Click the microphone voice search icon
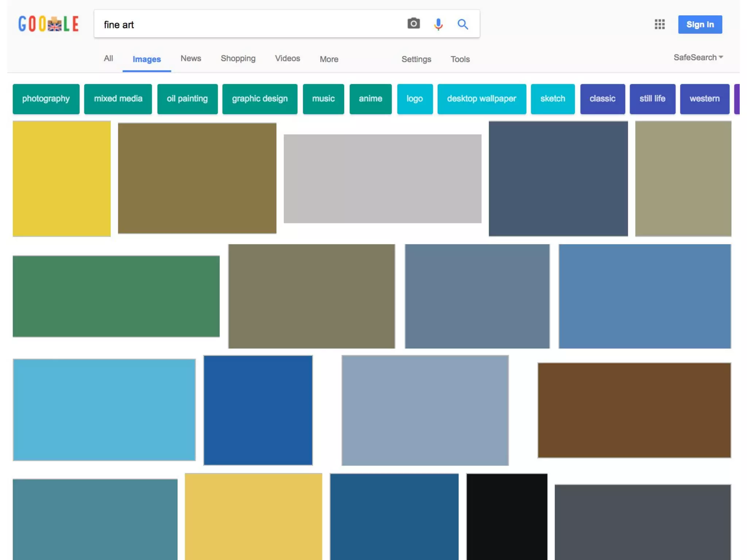The width and height of the screenshot is (747, 560). [438, 24]
